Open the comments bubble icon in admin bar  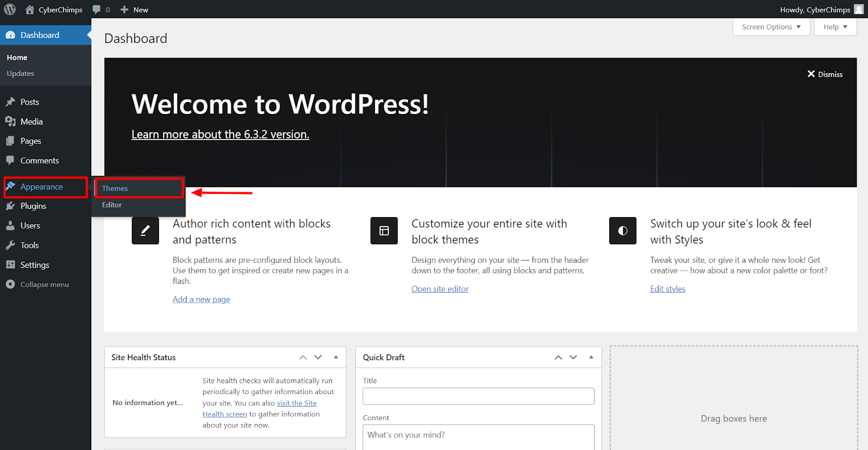97,10
